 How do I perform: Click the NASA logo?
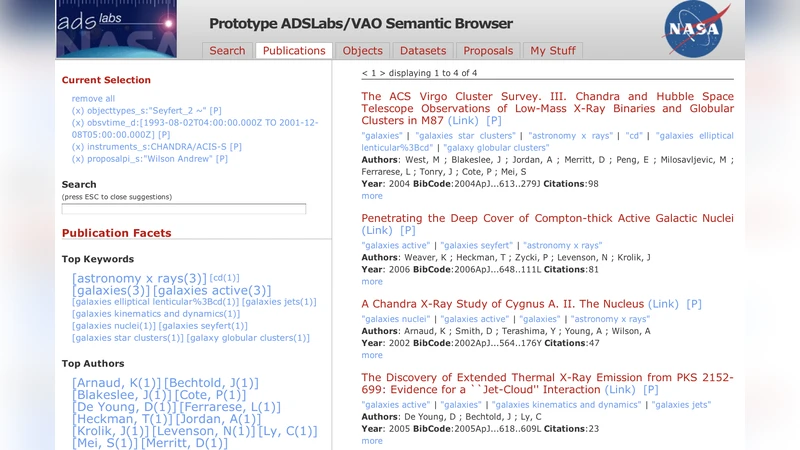tap(696, 29)
